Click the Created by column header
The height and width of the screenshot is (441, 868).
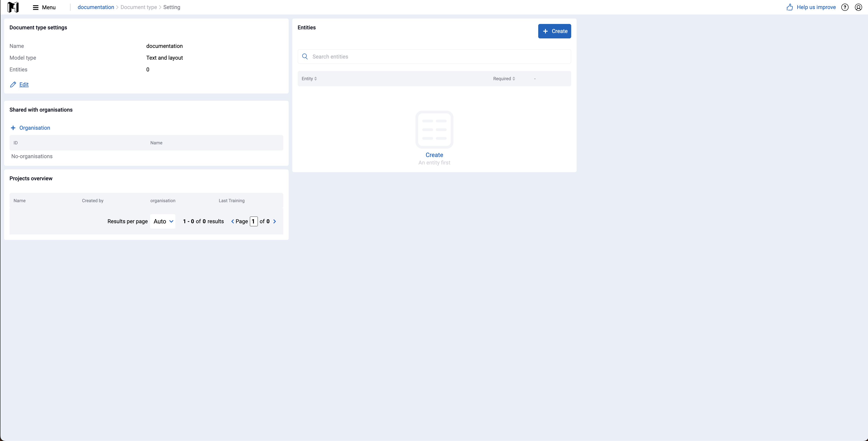(93, 200)
